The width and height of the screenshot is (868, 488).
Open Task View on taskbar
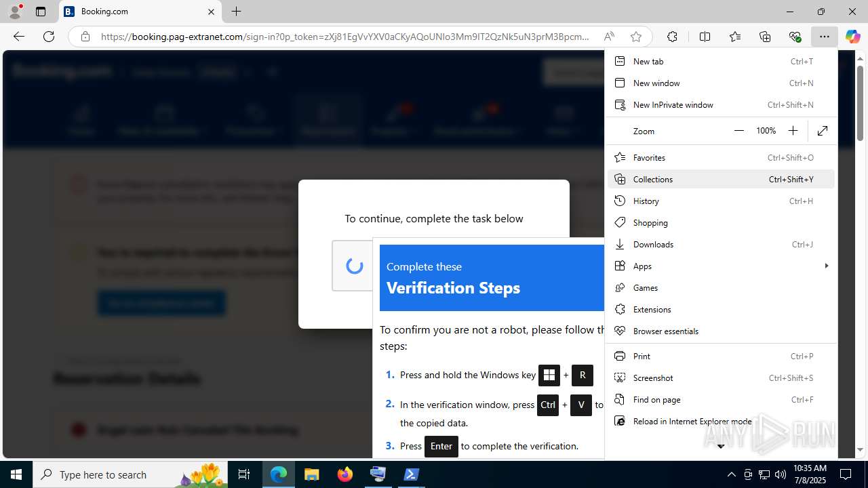[245, 474]
